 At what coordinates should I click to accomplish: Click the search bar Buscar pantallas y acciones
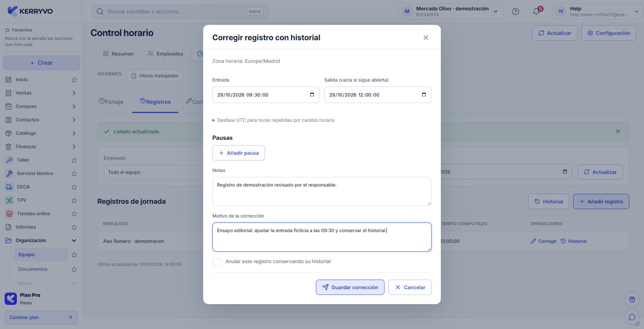pyautogui.click(x=180, y=11)
